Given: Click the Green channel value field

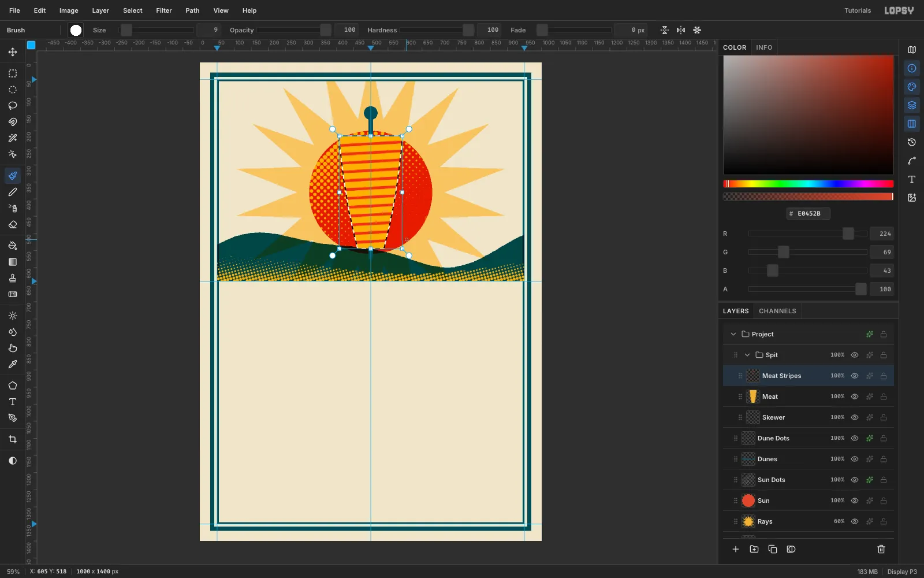Looking at the screenshot, I should pos(881,252).
